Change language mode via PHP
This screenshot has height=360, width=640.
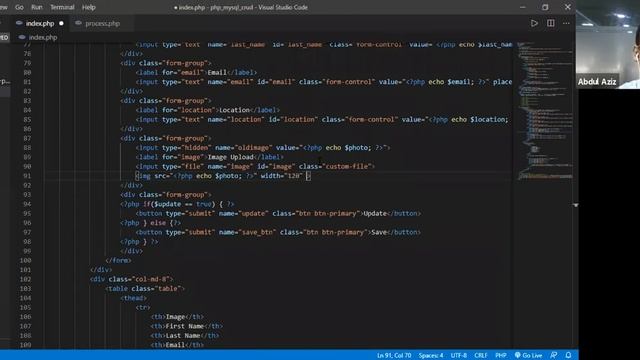click(x=500, y=355)
